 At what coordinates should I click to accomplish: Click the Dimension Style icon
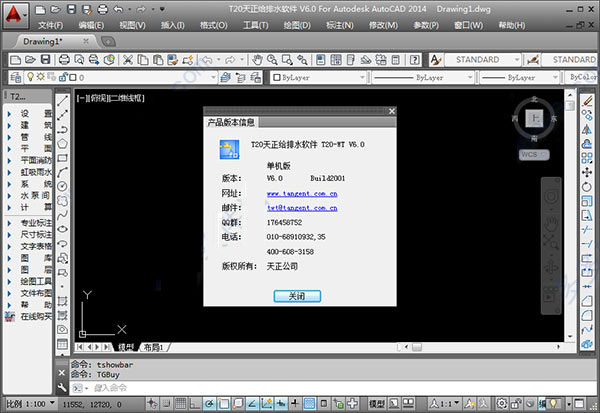pos(533,60)
